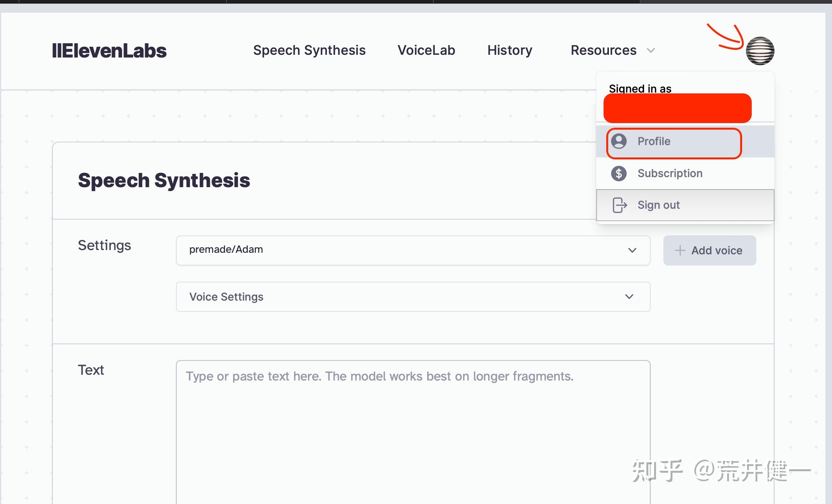This screenshot has height=504, width=832.
Task: Click the Add voice button
Action: click(x=710, y=250)
